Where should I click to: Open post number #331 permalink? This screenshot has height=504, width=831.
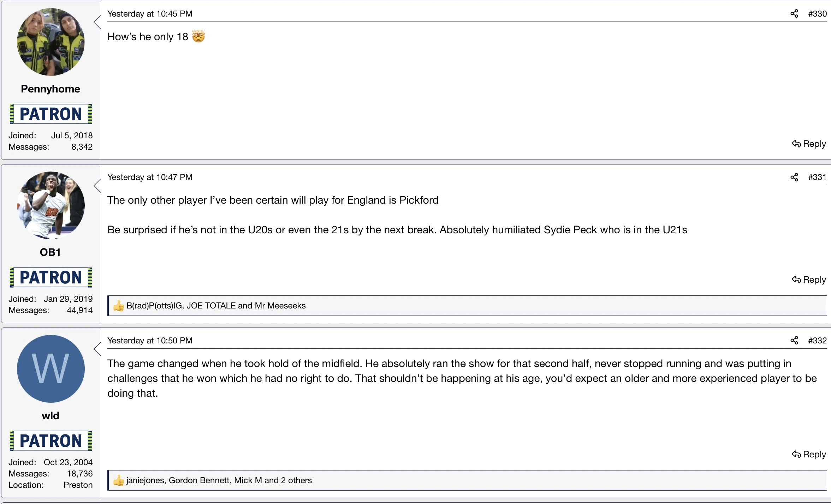(817, 177)
